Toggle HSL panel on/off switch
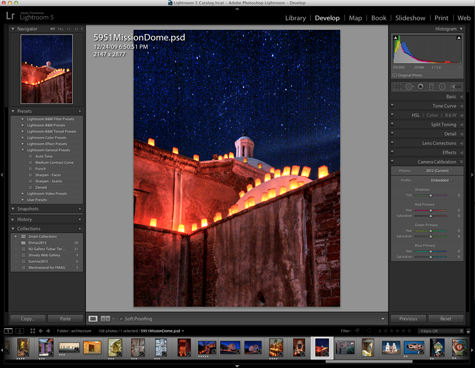The image size is (475, 368). [x=392, y=114]
